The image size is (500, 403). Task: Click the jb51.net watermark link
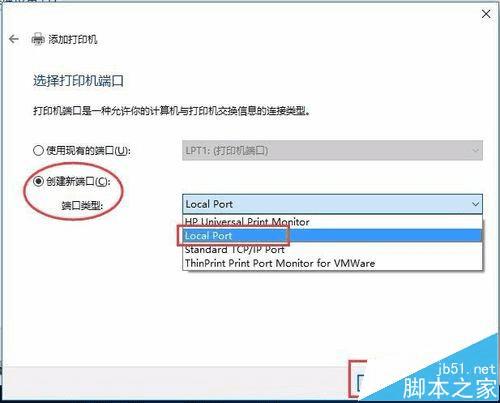[x=467, y=368]
